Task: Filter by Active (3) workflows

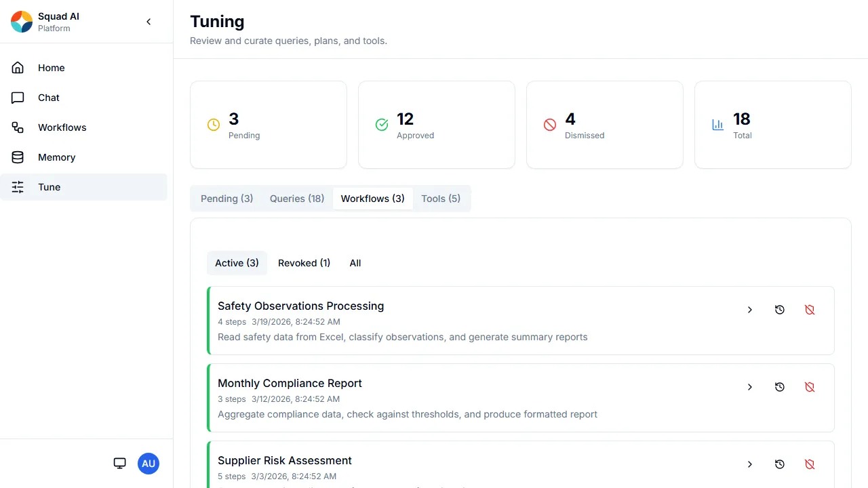Action: coord(237,263)
